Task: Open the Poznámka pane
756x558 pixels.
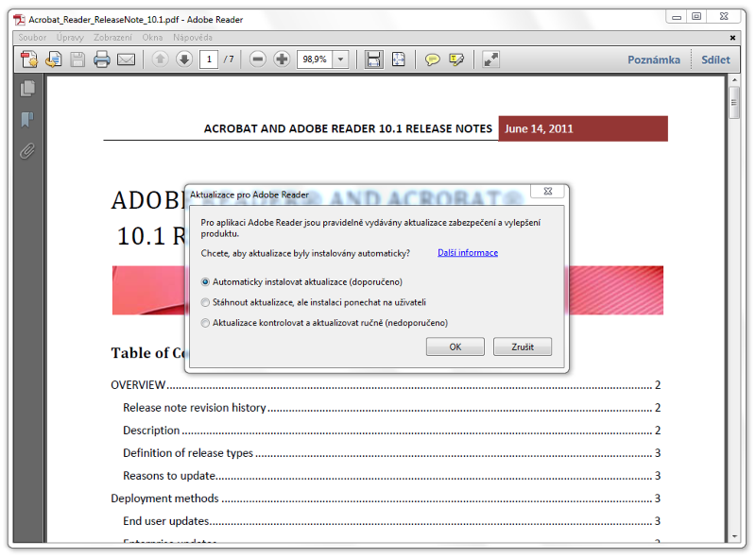Action: [654, 59]
